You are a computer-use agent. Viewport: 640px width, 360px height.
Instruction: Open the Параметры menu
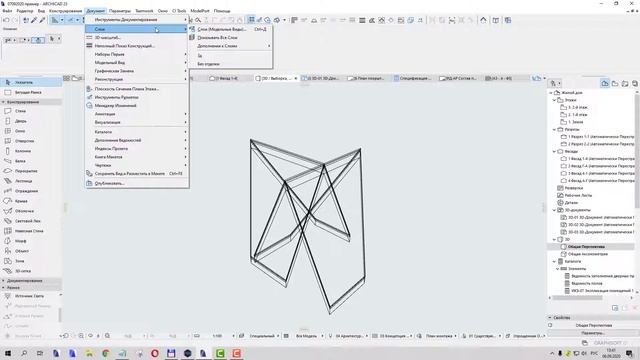pyautogui.click(x=120, y=11)
